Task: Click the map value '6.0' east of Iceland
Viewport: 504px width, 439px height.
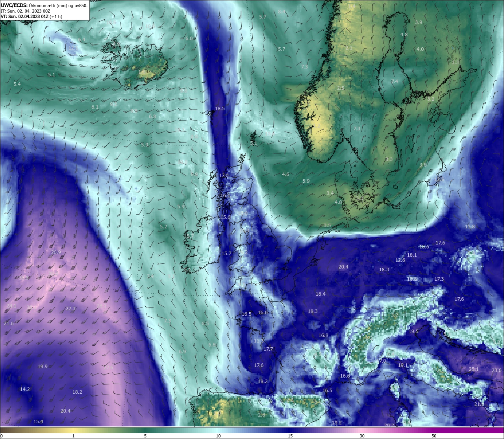Action: pyautogui.click(x=189, y=38)
